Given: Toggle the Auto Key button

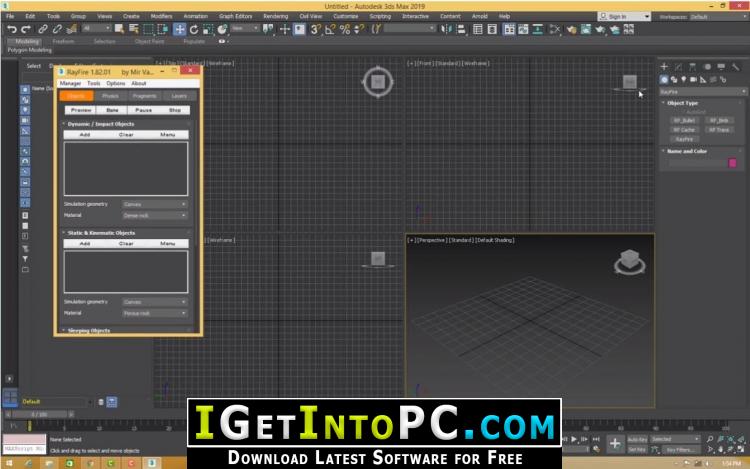Looking at the screenshot, I should 637,439.
